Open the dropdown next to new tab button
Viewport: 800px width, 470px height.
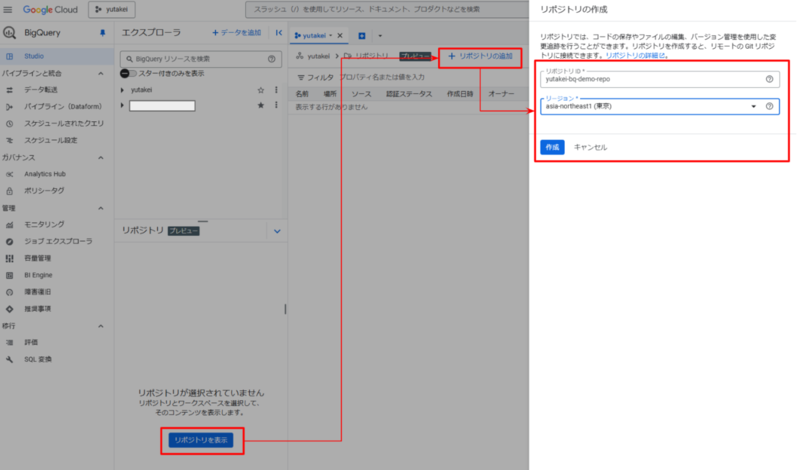(380, 36)
